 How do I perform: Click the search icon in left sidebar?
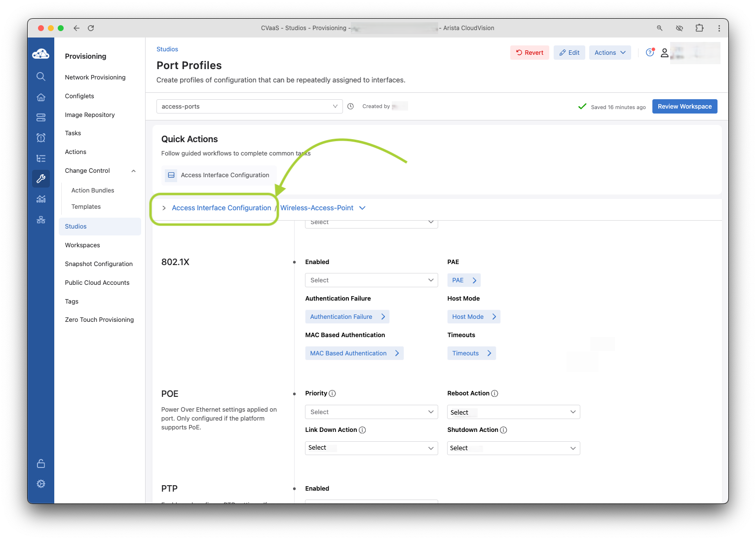point(41,77)
